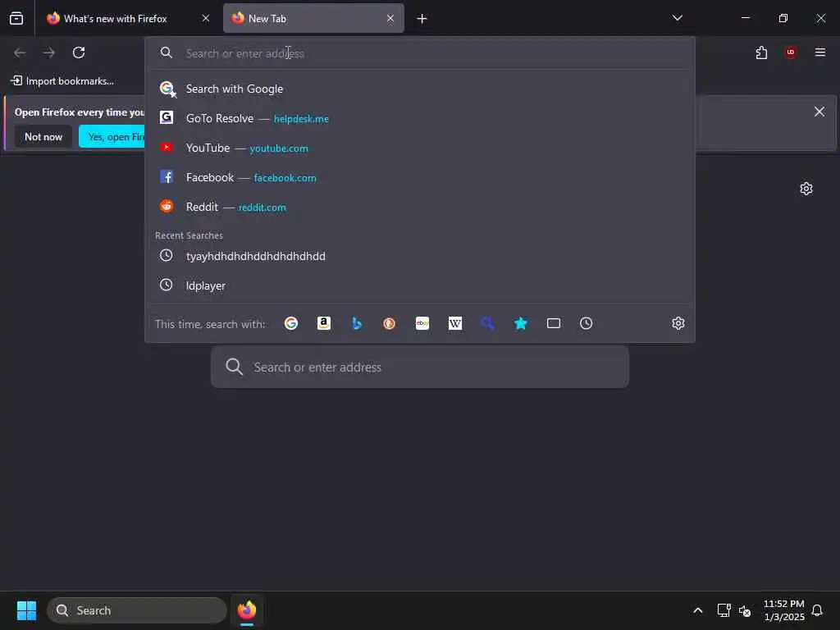The width and height of the screenshot is (840, 630).
Task: Open the Windows Start menu
Action: tap(26, 610)
